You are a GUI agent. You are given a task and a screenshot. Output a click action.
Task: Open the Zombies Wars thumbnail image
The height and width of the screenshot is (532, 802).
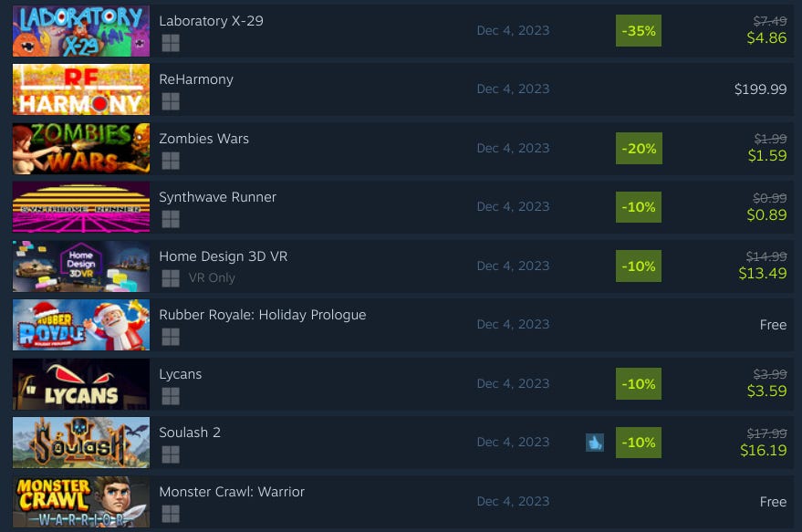(x=81, y=149)
